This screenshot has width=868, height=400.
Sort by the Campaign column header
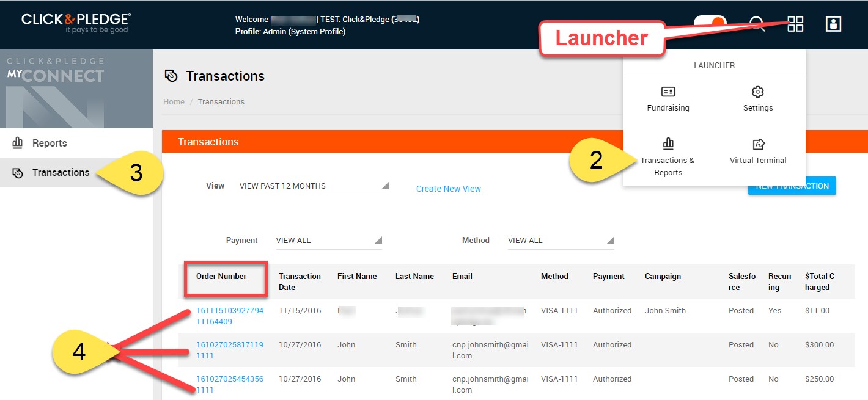pyautogui.click(x=663, y=276)
